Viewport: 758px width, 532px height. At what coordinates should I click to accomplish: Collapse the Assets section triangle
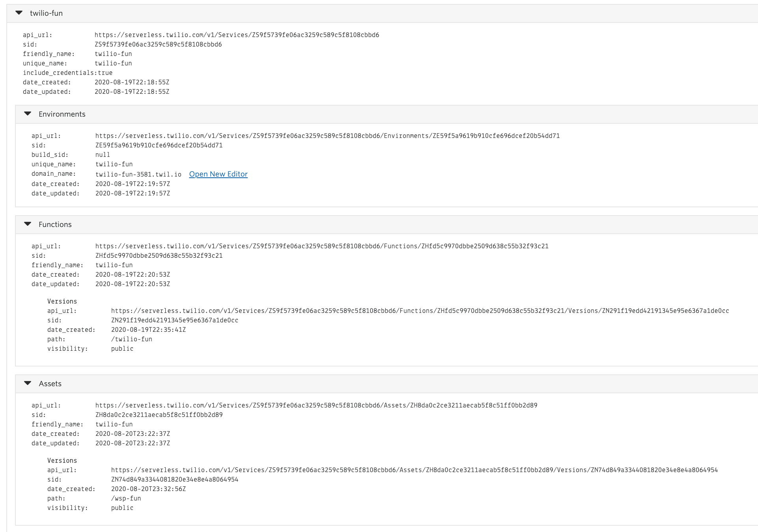tap(28, 383)
